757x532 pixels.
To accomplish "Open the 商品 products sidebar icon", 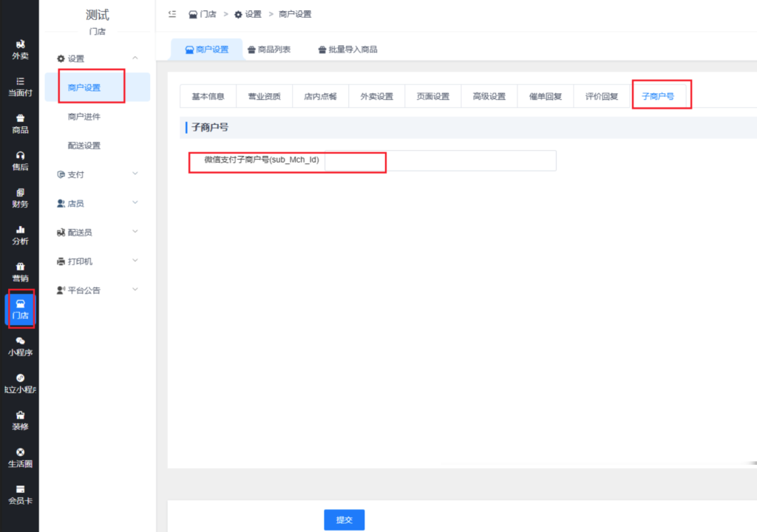I will (20, 123).
